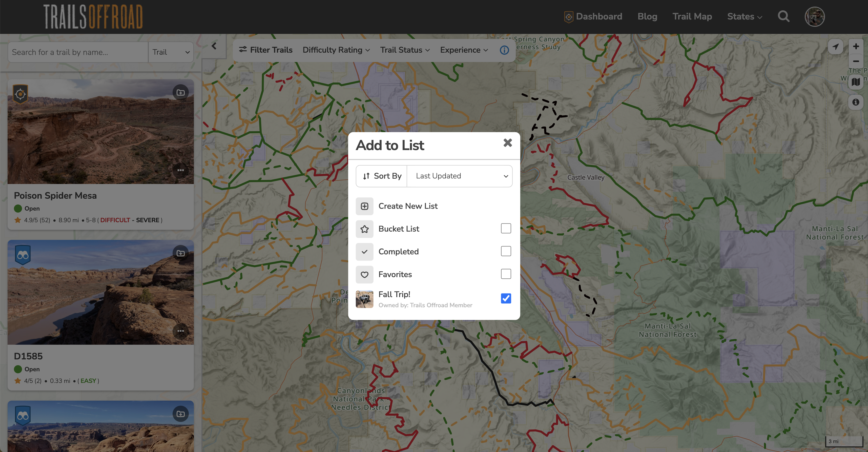Select the Fall Trip! list name
This screenshot has height=452, width=868.
394,294
